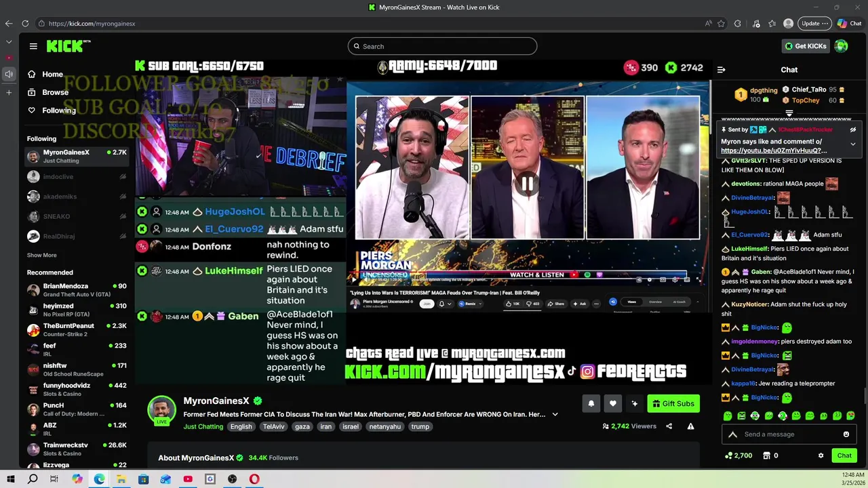Click the sparkle icon left of Gift Subs
This screenshot has height=488, width=868.
click(634, 403)
